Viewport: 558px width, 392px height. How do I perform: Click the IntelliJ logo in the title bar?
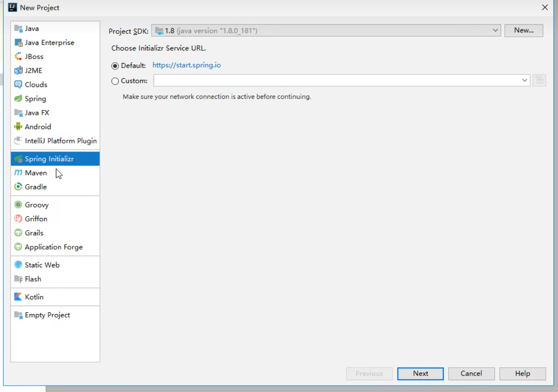click(12, 7)
